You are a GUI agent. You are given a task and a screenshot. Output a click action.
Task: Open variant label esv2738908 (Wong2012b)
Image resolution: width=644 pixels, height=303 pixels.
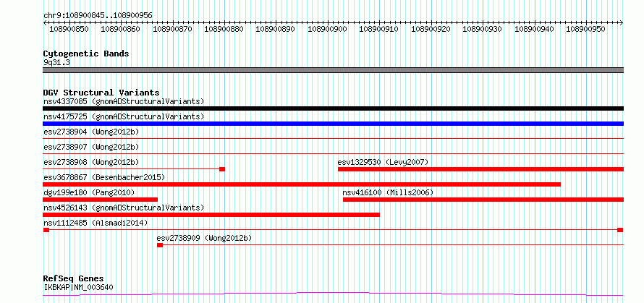tap(91, 162)
